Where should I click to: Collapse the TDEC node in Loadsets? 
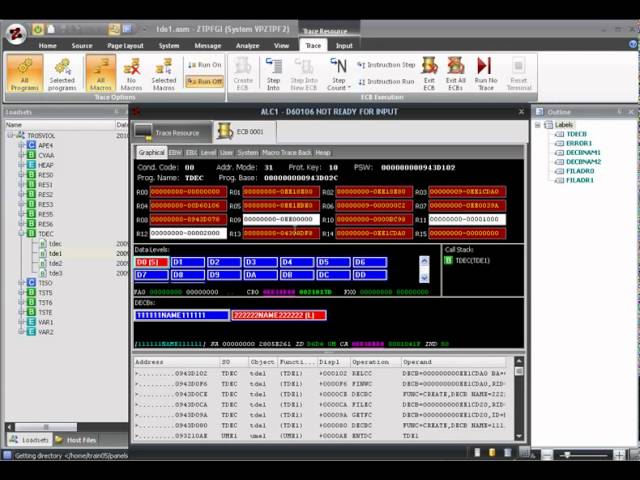point(22,234)
